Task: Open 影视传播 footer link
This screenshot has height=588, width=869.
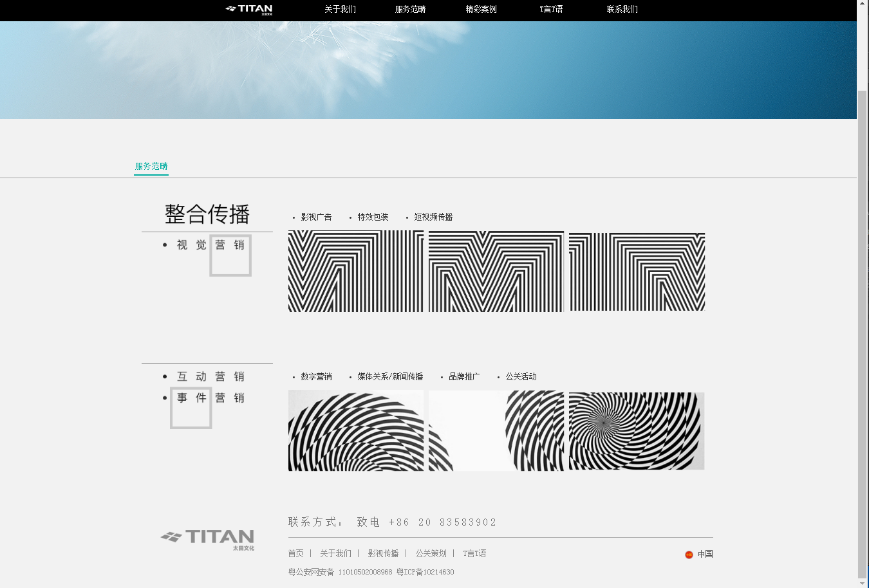Action: click(383, 554)
